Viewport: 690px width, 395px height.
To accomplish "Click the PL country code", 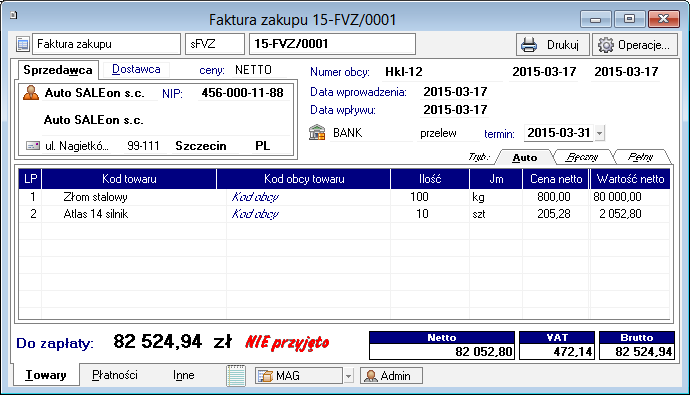I will tap(263, 146).
